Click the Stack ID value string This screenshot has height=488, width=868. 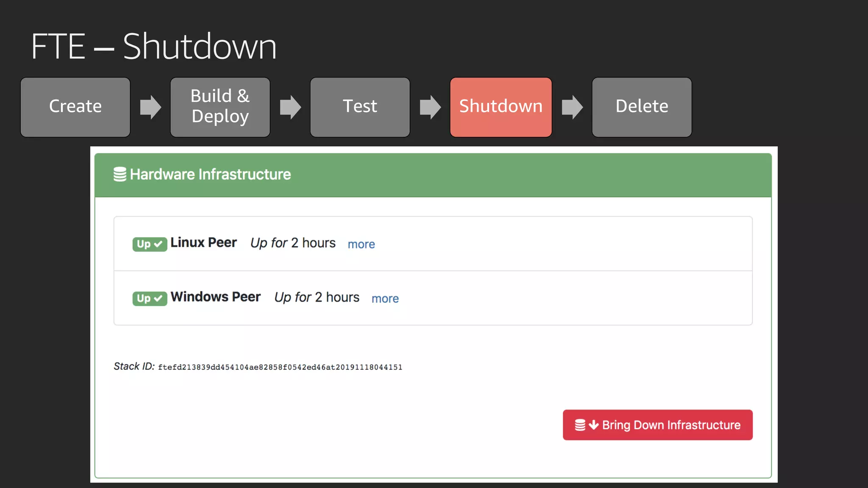(x=280, y=367)
